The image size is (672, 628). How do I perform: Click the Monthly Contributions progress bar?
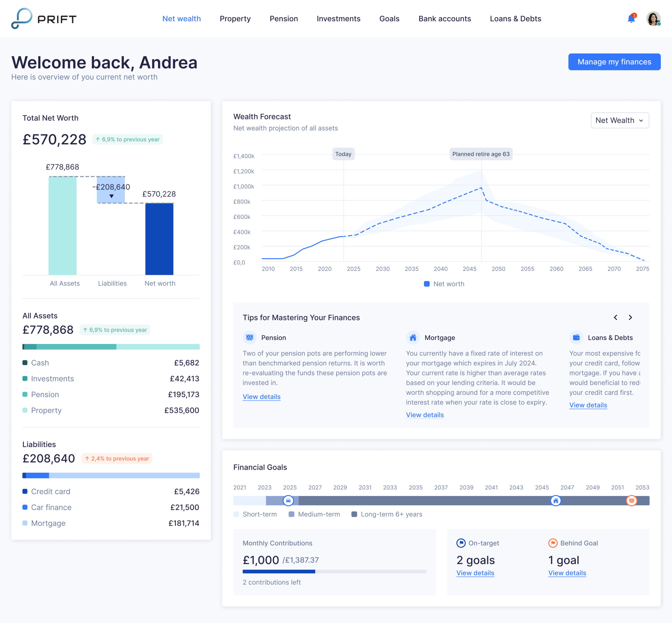[334, 572]
